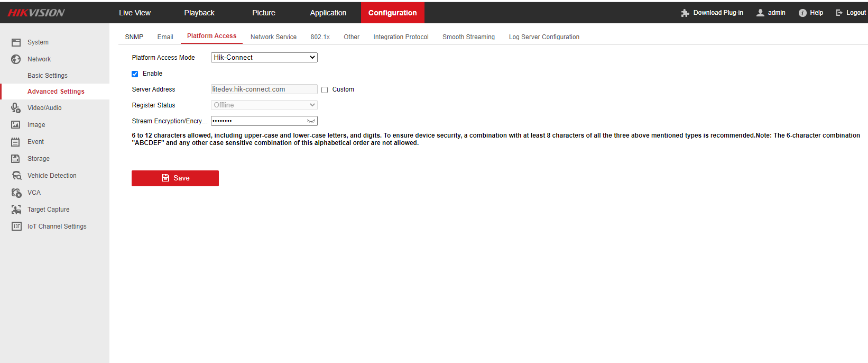Expand the Register Status dropdown

point(264,105)
